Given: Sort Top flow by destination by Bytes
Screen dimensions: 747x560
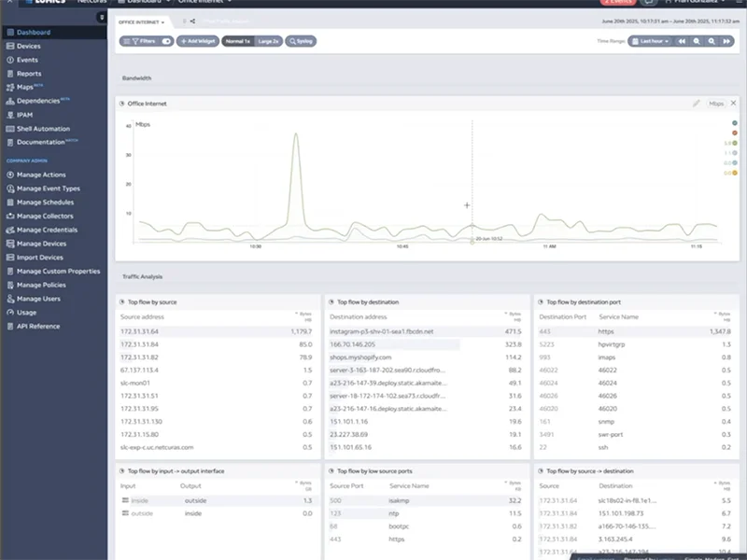Looking at the screenshot, I should tap(513, 316).
